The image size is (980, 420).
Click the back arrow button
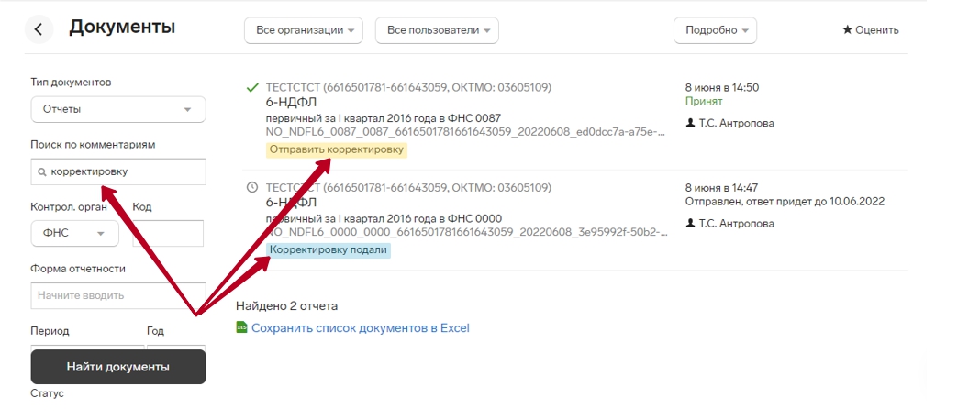[x=38, y=29]
